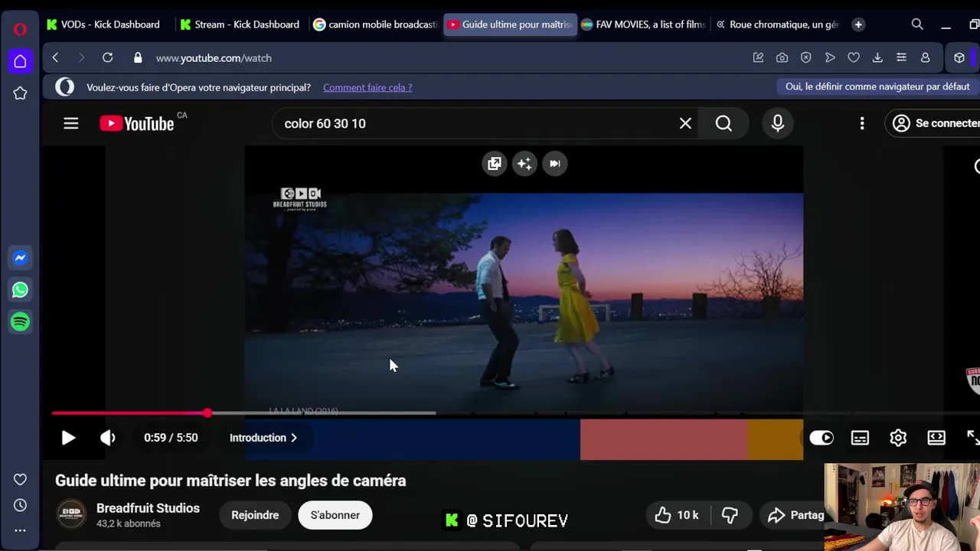Dislike the video with thumbs down
The width and height of the screenshot is (980, 551).
(x=730, y=515)
